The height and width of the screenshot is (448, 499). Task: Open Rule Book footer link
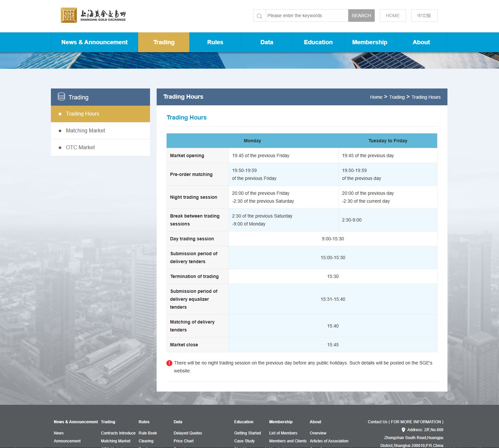pyautogui.click(x=148, y=433)
